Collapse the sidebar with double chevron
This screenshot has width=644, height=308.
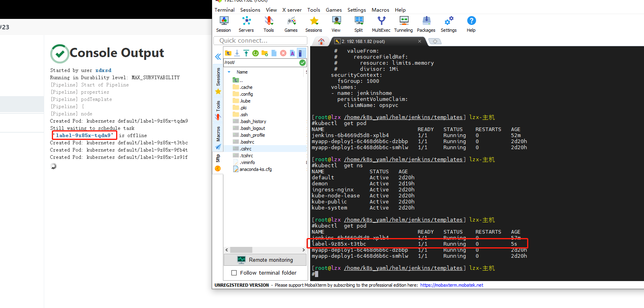point(218,57)
